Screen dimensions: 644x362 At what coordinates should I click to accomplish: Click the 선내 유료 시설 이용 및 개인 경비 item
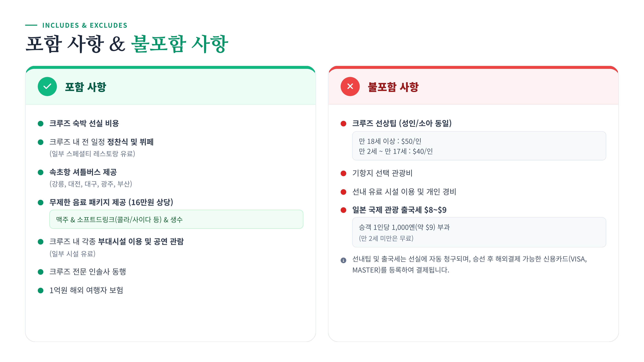404,192
